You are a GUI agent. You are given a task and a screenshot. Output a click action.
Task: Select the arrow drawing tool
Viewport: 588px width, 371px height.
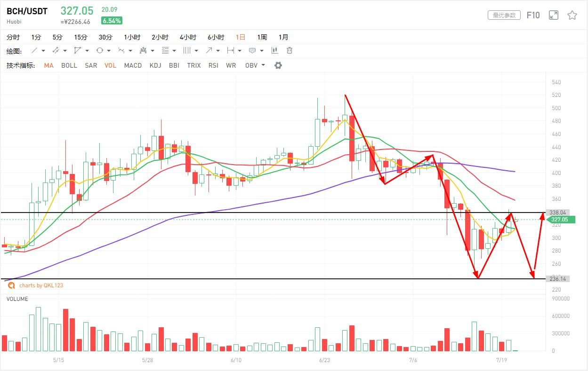point(209,50)
